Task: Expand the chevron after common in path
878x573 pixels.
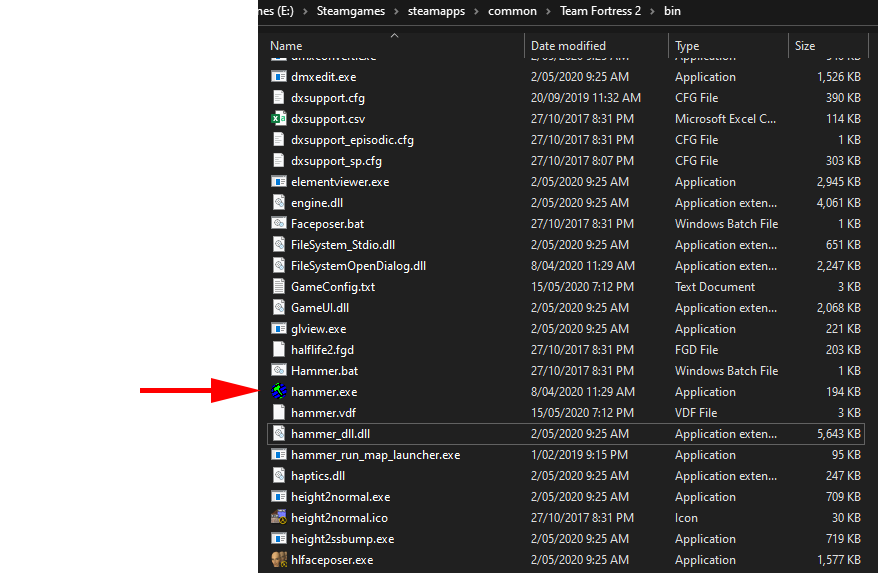Action: [x=549, y=11]
